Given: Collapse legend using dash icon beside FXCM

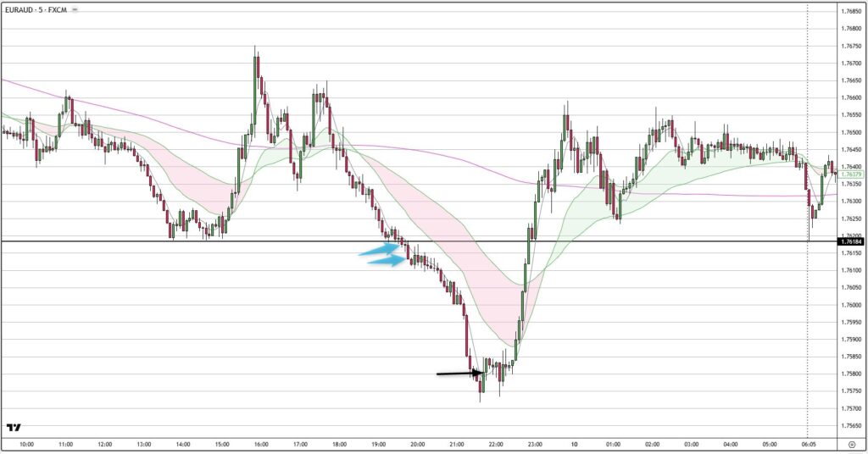Looking at the screenshot, I should coord(77,9).
